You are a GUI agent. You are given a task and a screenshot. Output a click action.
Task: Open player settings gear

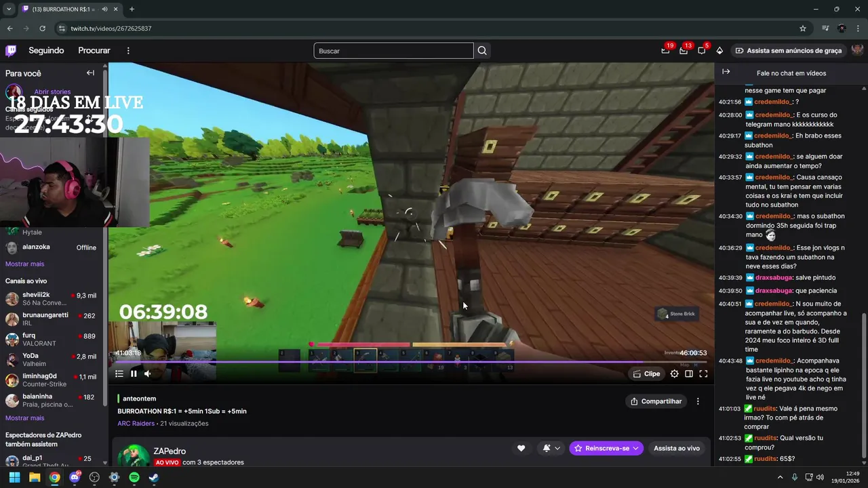(x=674, y=373)
